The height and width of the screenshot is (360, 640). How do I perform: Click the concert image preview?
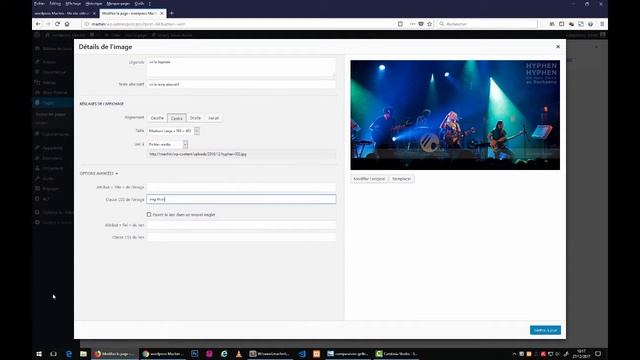click(455, 115)
